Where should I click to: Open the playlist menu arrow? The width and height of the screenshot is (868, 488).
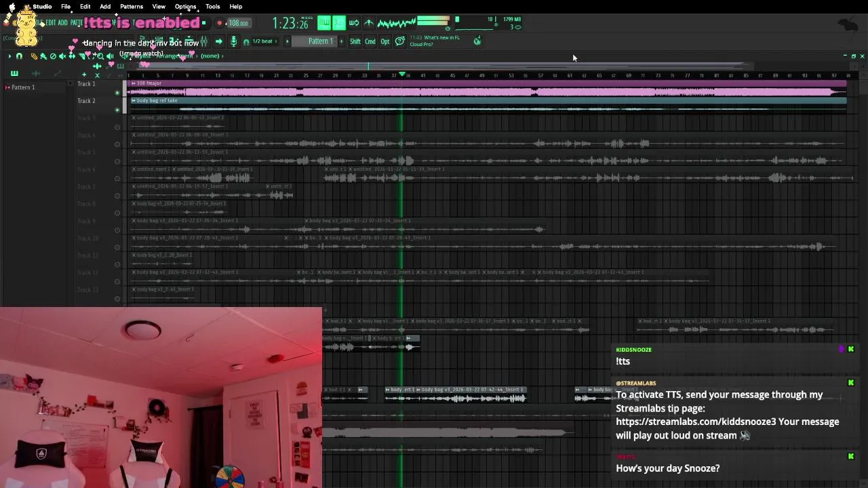point(9,56)
